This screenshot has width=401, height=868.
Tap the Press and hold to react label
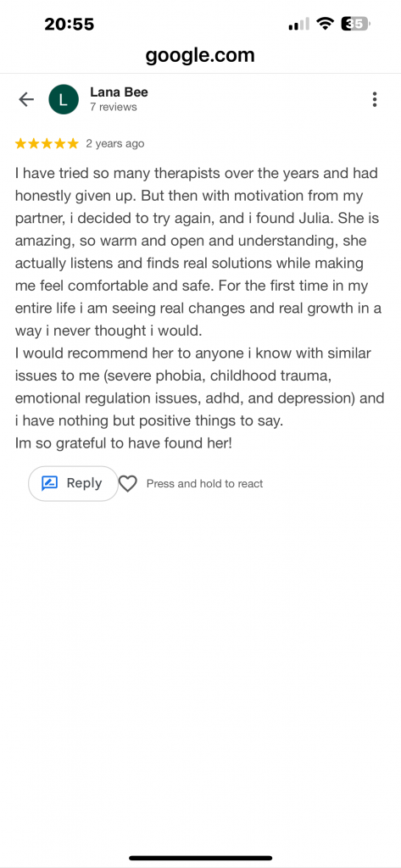pos(204,484)
